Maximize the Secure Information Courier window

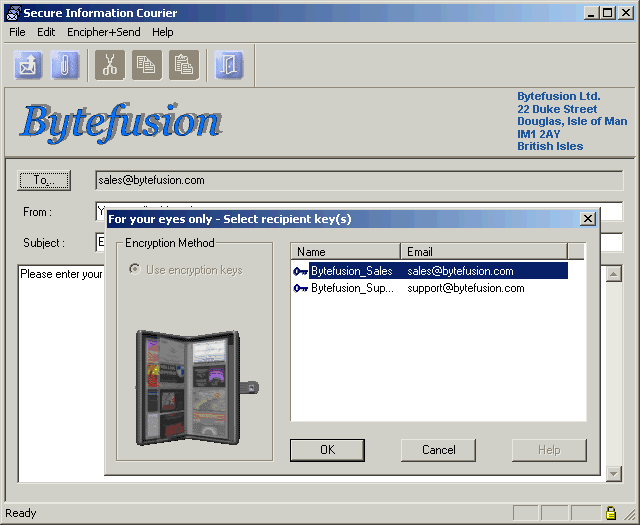coord(607,13)
